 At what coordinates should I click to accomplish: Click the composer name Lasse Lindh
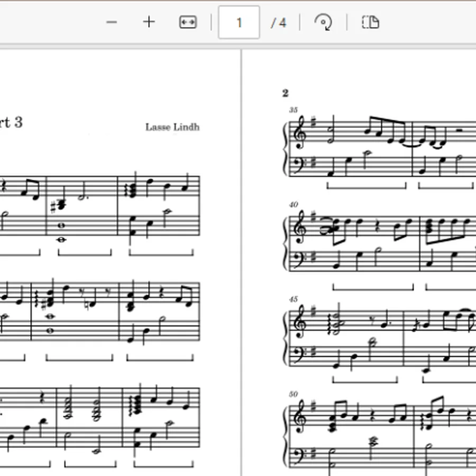pos(172,127)
